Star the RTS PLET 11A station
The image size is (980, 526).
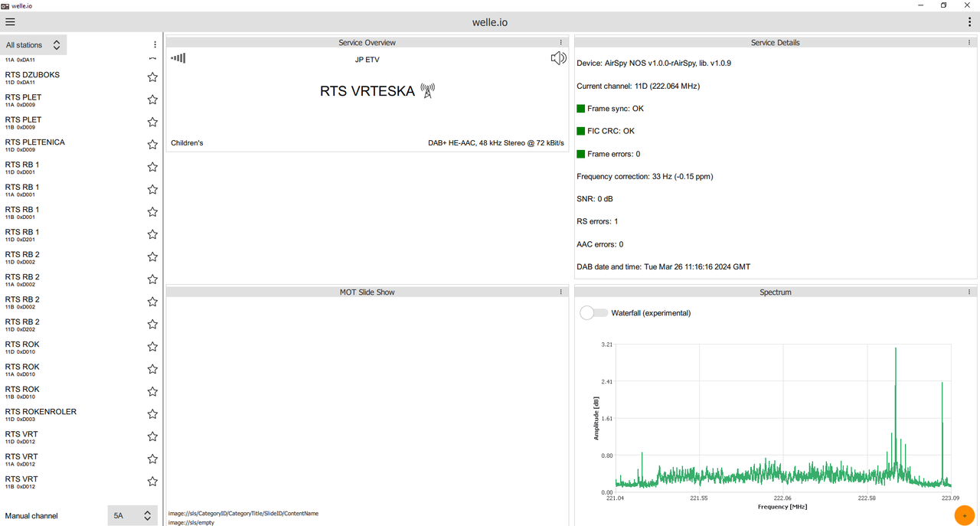point(152,100)
